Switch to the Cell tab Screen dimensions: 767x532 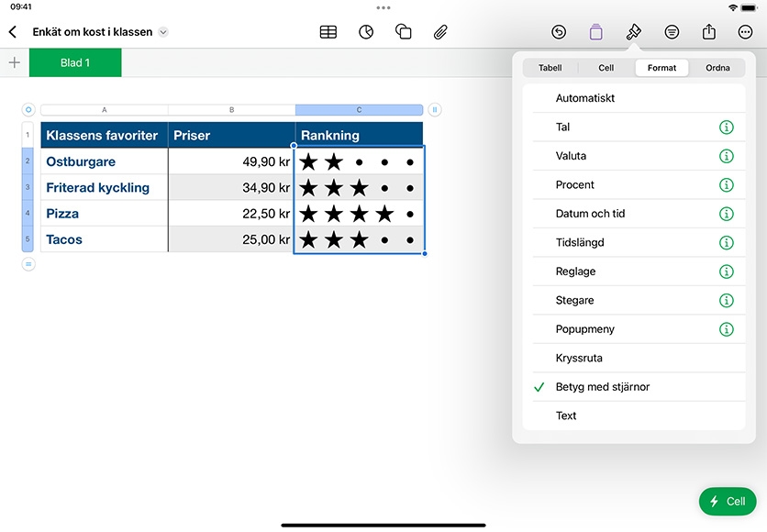606,68
